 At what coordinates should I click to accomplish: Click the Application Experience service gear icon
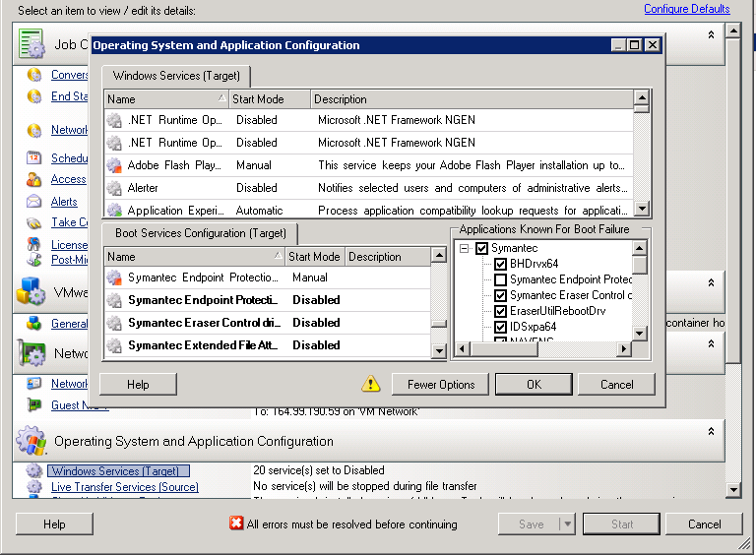click(114, 211)
